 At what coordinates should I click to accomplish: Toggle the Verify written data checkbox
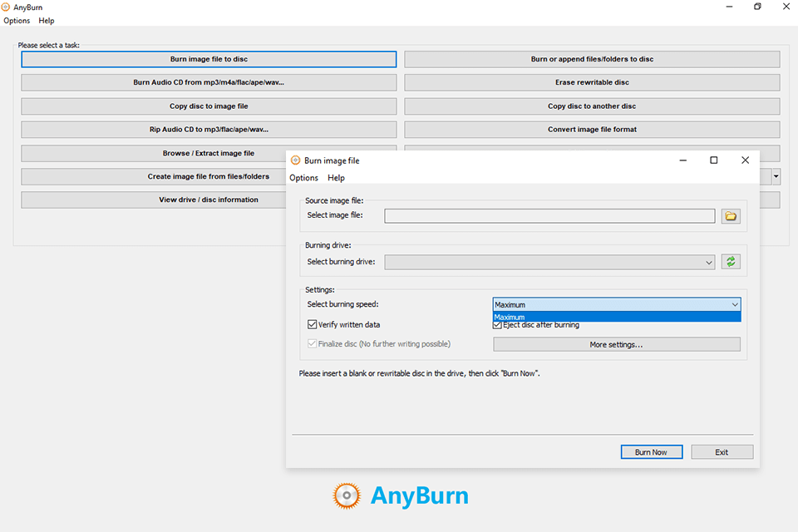pyautogui.click(x=313, y=325)
